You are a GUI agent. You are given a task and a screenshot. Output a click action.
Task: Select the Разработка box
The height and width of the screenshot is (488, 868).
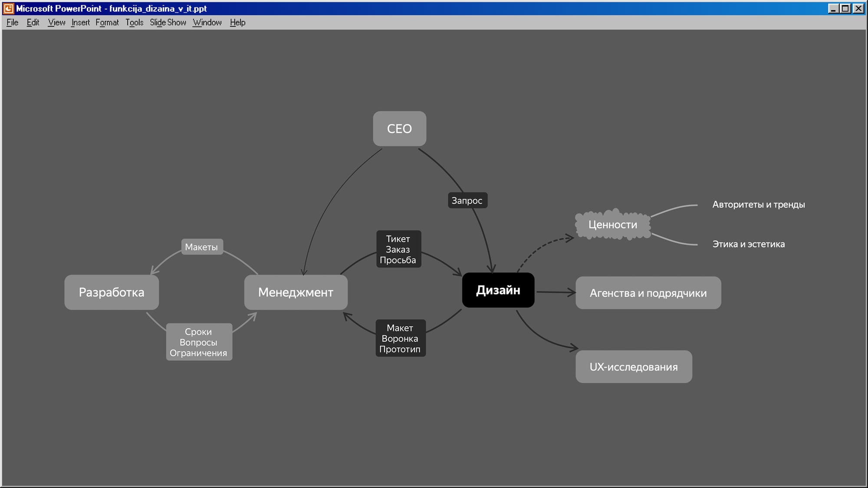[x=112, y=292]
